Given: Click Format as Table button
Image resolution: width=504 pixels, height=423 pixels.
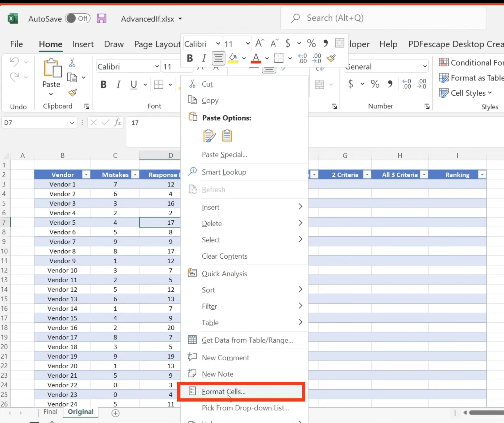Looking at the screenshot, I should click(471, 78).
